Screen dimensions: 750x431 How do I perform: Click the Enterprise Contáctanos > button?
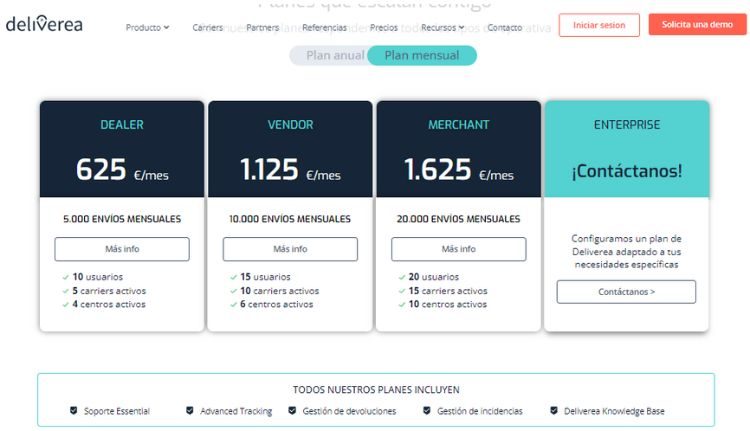click(x=626, y=292)
